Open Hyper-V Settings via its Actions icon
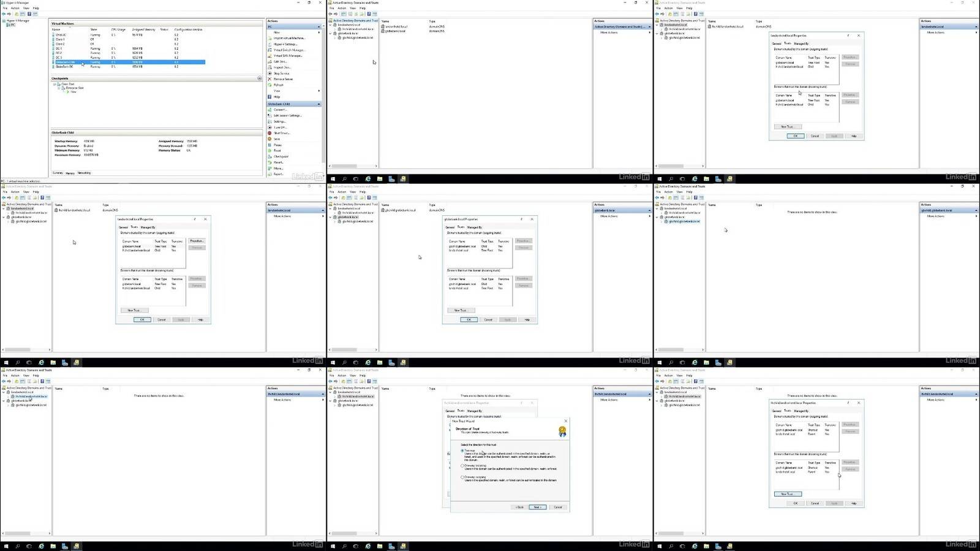This screenshot has width=980, height=551. pyautogui.click(x=269, y=44)
